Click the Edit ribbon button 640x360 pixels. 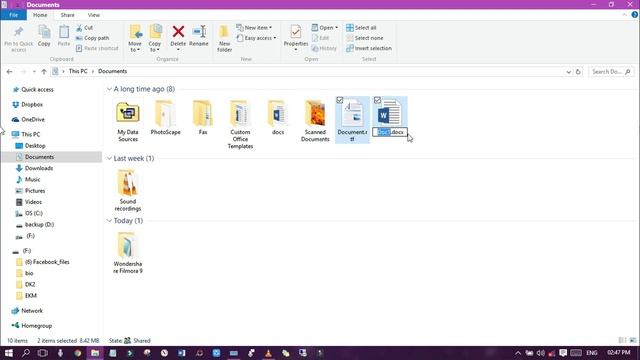pos(320,38)
